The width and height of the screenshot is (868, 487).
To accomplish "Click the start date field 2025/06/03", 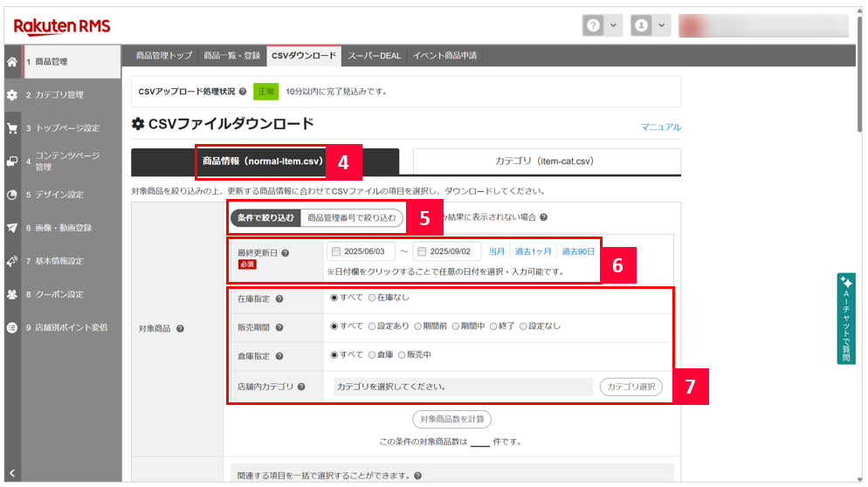I will tap(362, 251).
